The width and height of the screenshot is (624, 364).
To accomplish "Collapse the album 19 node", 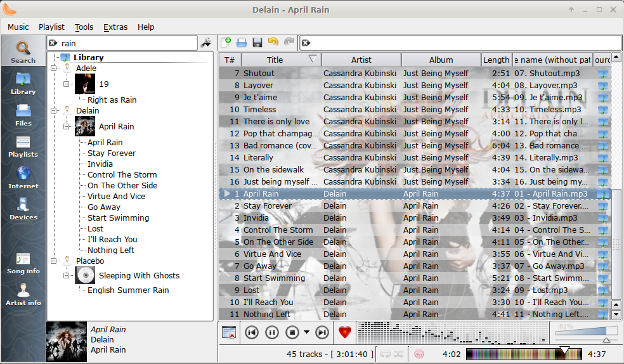I will 66,84.
